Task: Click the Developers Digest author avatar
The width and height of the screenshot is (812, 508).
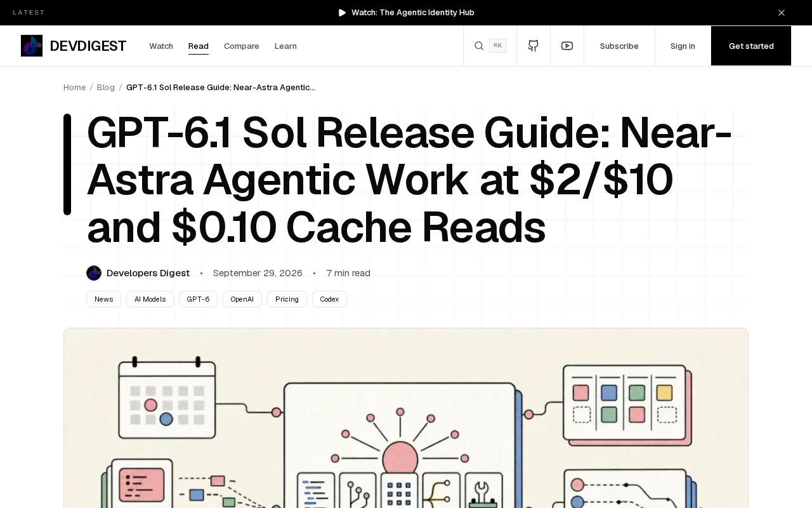Action: click(94, 273)
